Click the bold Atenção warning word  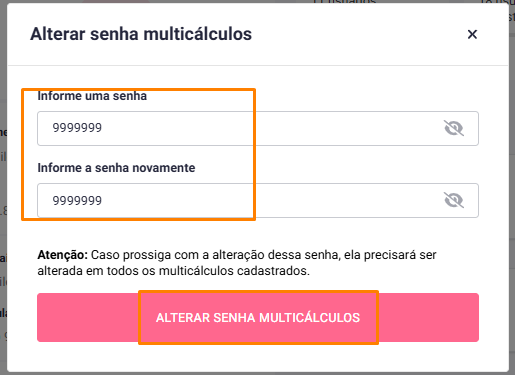tap(62, 255)
